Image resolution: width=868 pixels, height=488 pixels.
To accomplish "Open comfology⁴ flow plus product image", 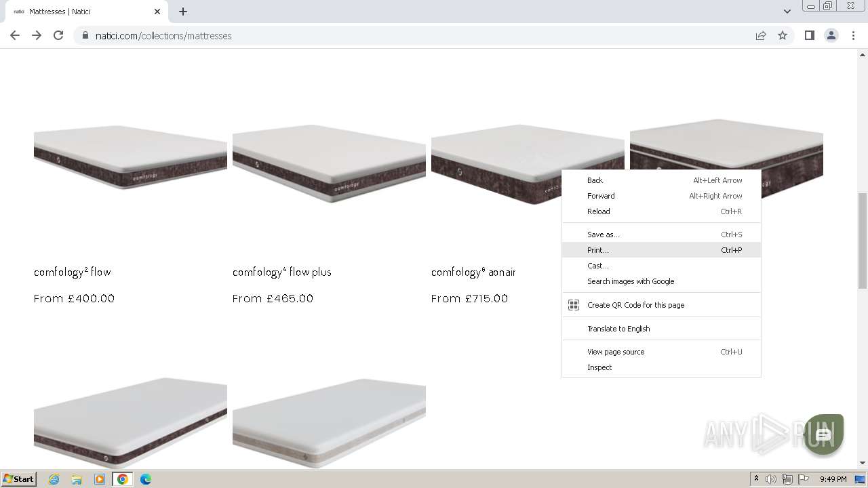I will pos(329,163).
